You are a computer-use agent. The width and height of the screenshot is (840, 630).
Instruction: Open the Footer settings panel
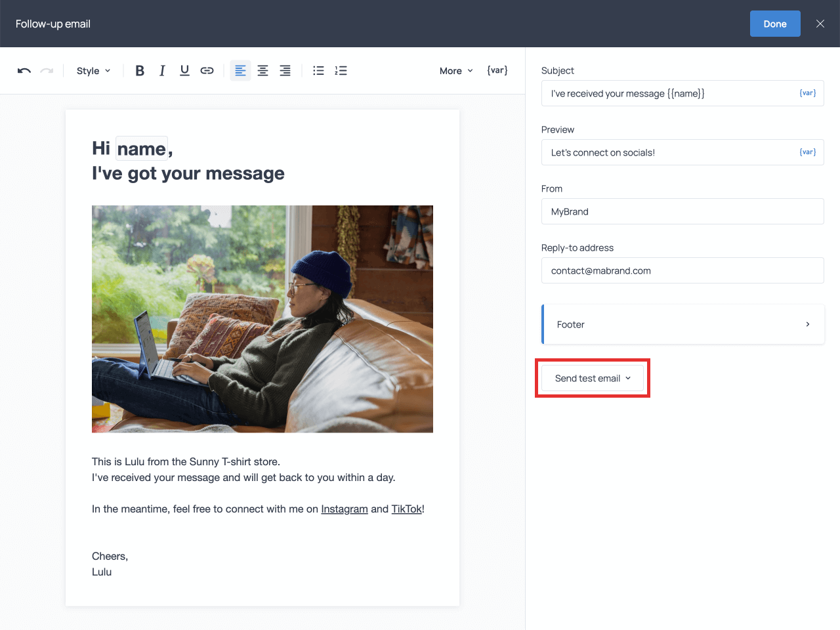tap(682, 324)
